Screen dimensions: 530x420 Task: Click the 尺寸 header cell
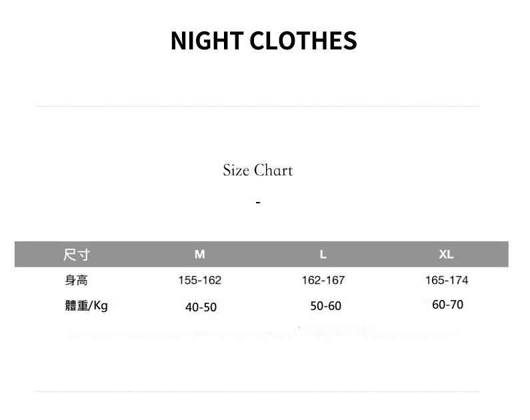click(x=77, y=255)
